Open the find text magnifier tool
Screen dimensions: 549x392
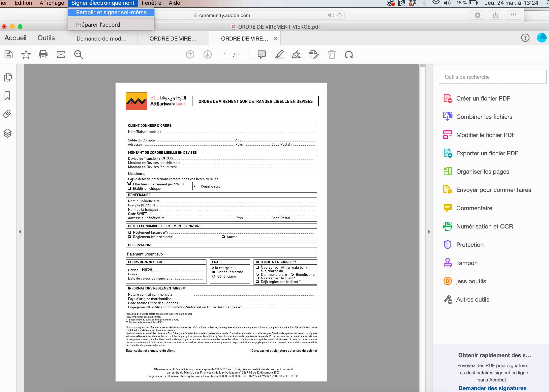[78, 55]
